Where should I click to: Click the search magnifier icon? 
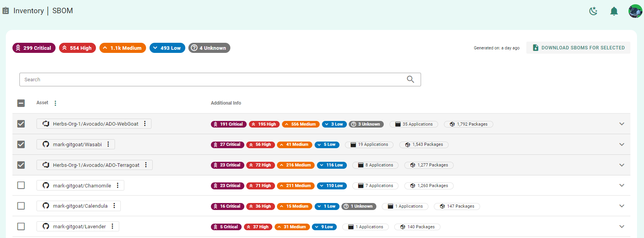click(410, 79)
